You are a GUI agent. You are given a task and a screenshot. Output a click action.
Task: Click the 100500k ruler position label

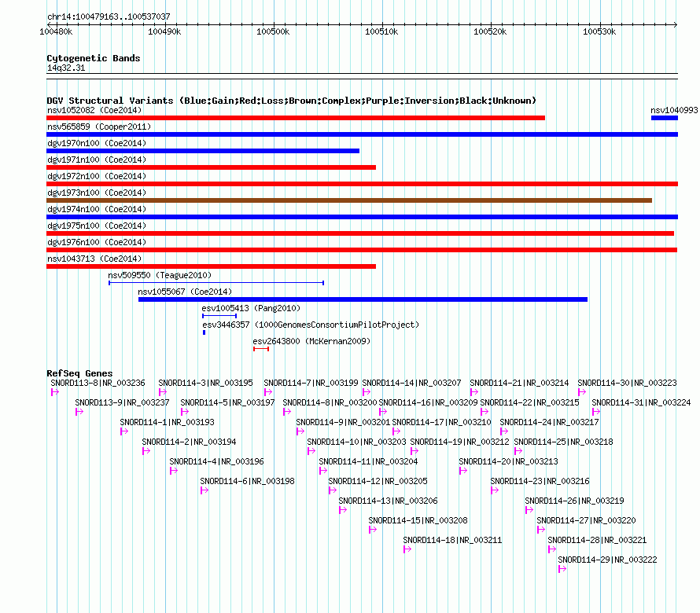pyautogui.click(x=273, y=31)
